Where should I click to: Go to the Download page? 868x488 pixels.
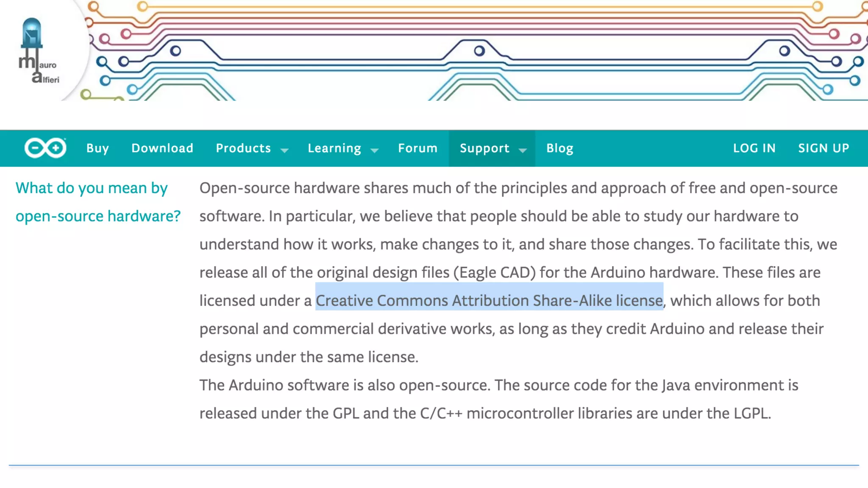[x=162, y=148]
